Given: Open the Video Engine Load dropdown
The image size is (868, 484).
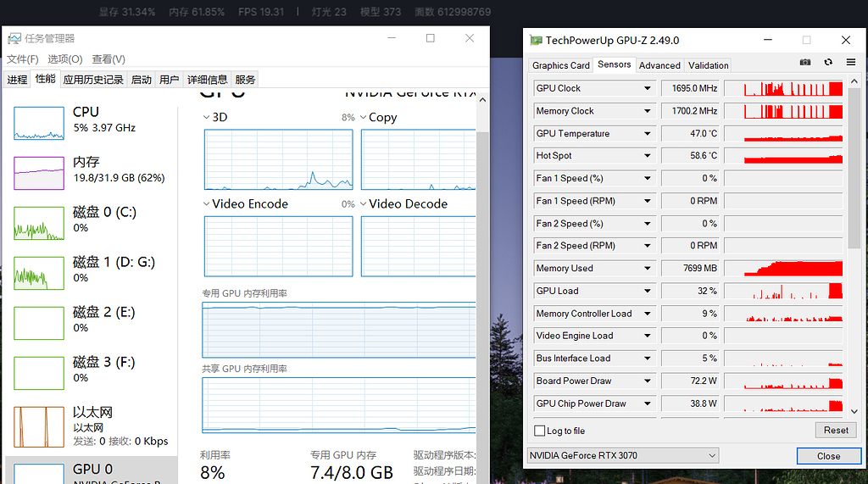Looking at the screenshot, I should 647,336.
